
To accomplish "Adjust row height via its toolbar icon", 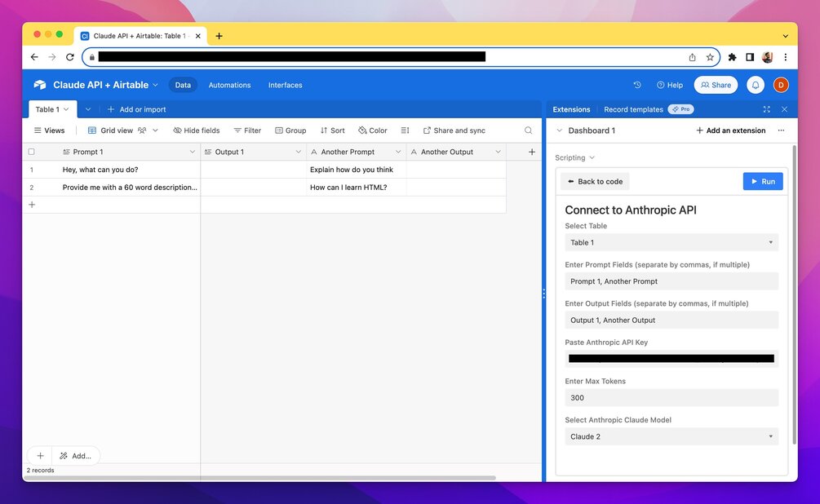I will click(x=405, y=130).
